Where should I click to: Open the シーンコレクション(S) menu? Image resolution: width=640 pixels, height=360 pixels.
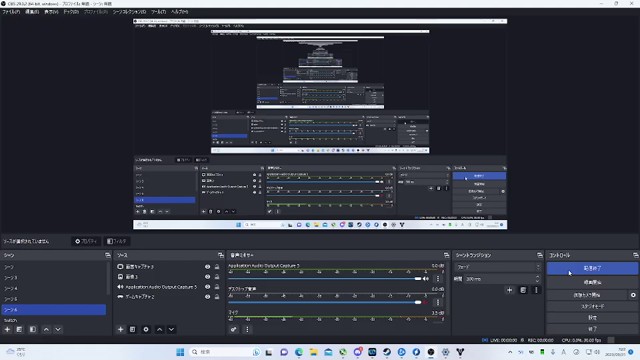129,12
